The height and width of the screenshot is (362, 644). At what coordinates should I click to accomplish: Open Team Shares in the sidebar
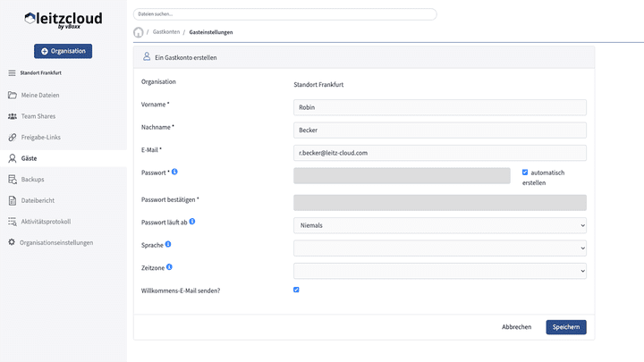[x=40, y=116]
